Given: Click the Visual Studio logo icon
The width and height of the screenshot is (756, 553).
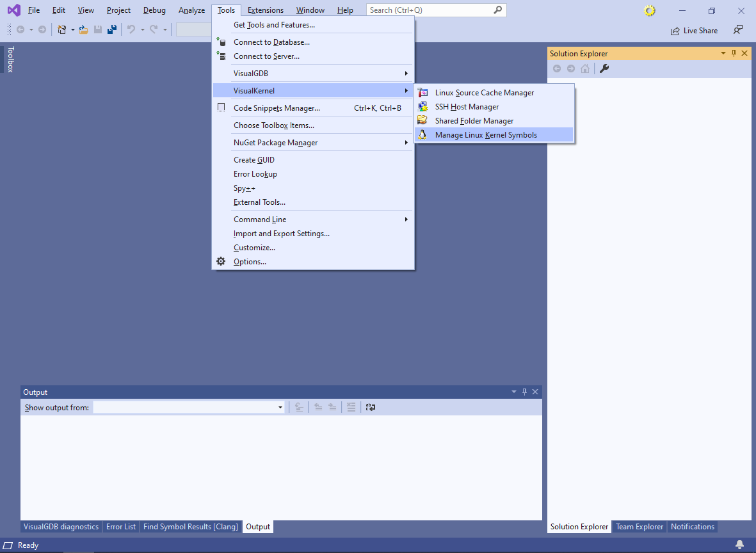Looking at the screenshot, I should [x=14, y=10].
